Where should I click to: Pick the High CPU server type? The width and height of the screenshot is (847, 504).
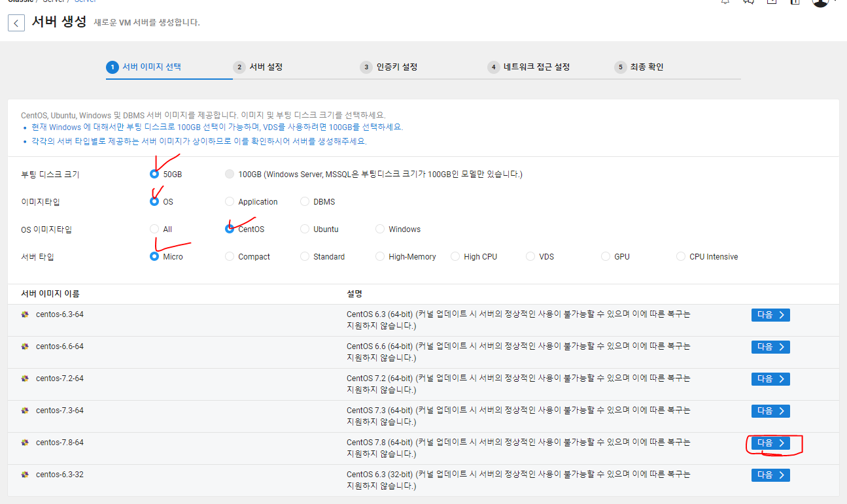pyautogui.click(x=455, y=256)
